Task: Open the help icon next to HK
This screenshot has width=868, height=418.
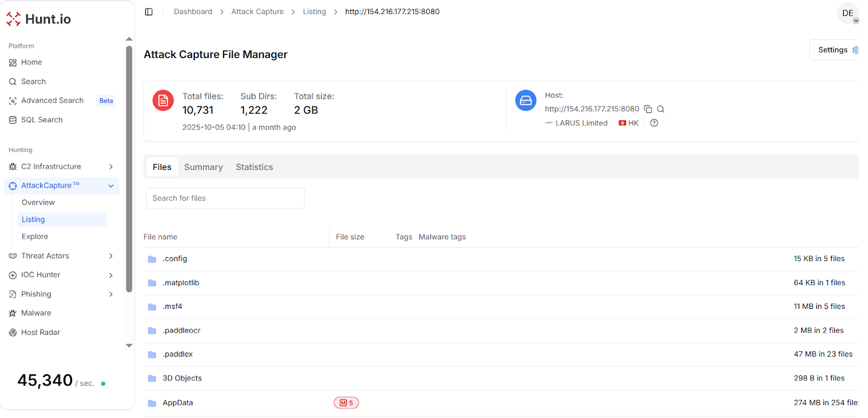Action: coord(654,123)
